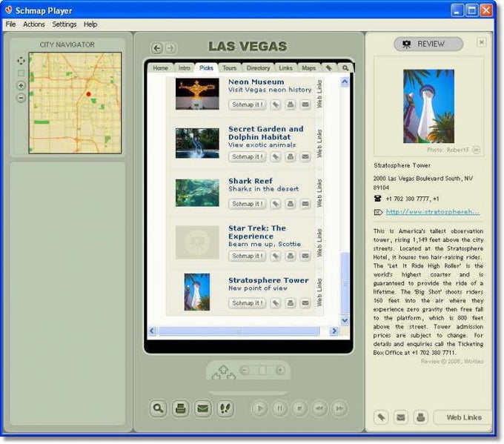Print the Neon Museum entry
The image size is (504, 444).
(x=291, y=105)
